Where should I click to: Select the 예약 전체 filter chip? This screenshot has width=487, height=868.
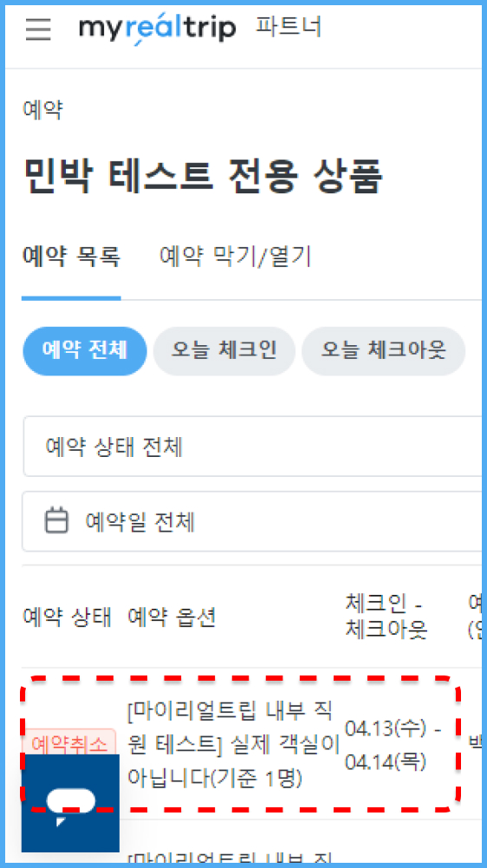85,351
